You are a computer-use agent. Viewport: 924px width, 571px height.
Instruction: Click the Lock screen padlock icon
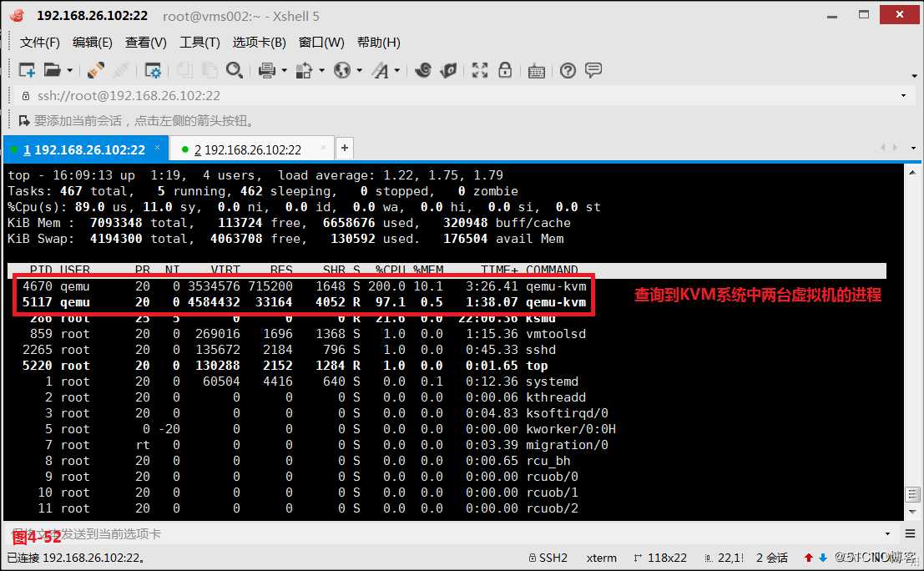click(505, 70)
